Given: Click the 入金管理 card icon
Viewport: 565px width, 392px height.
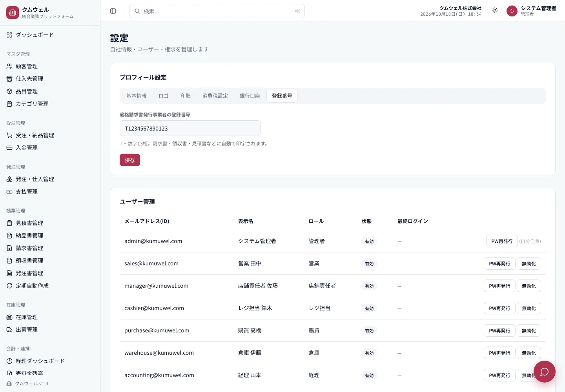Looking at the screenshot, I should coord(9,148).
